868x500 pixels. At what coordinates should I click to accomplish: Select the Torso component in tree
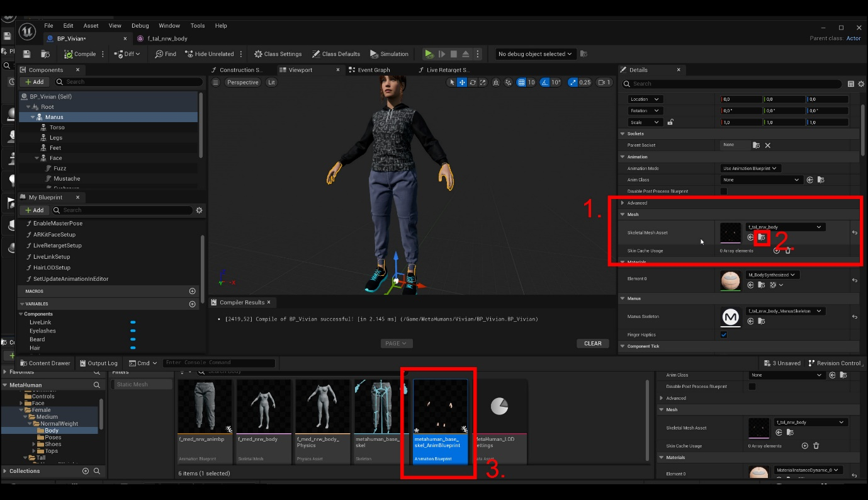click(57, 127)
